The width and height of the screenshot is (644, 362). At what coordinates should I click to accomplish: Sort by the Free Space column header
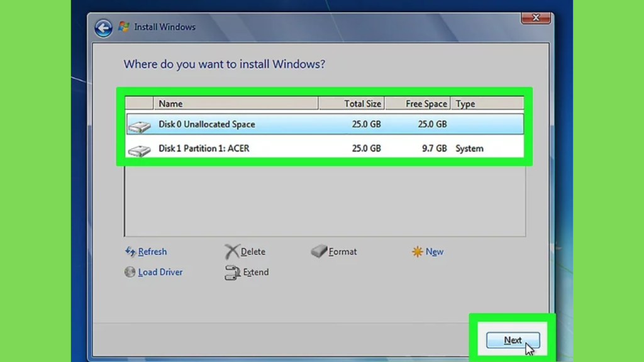(418, 104)
